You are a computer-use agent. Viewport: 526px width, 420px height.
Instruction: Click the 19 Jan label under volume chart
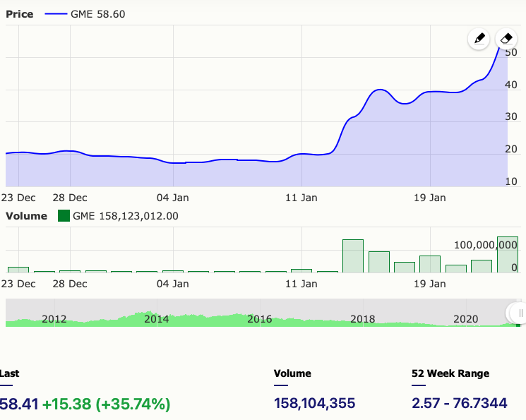(430, 284)
